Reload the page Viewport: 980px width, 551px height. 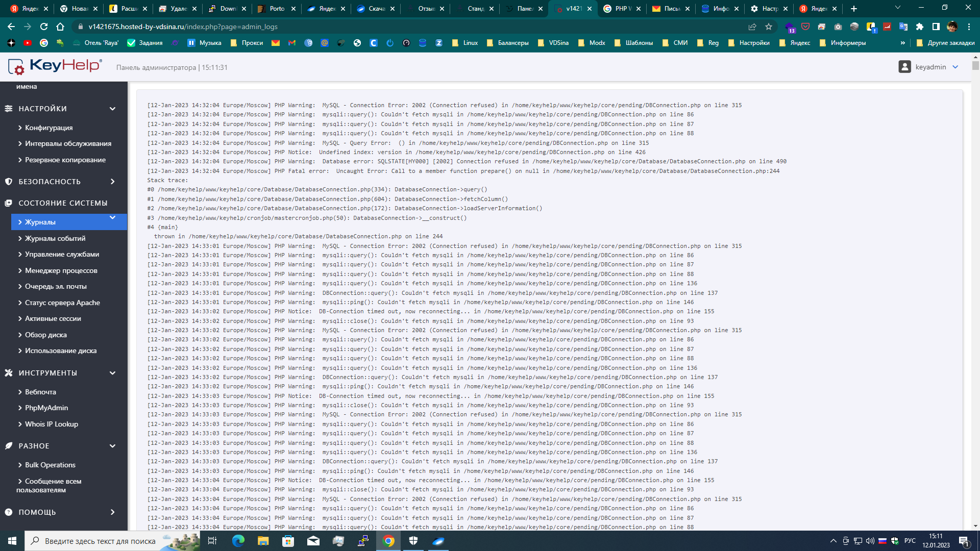(x=44, y=27)
